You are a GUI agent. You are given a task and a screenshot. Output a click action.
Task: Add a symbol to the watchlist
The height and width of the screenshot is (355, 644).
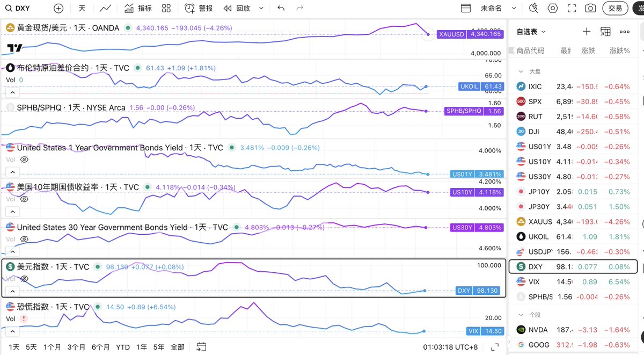(x=587, y=32)
